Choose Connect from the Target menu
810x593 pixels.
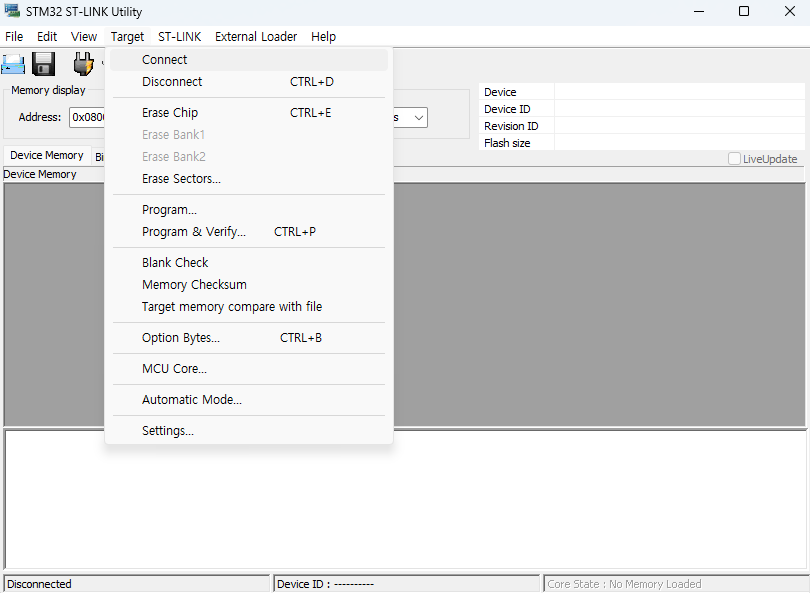pos(249,60)
